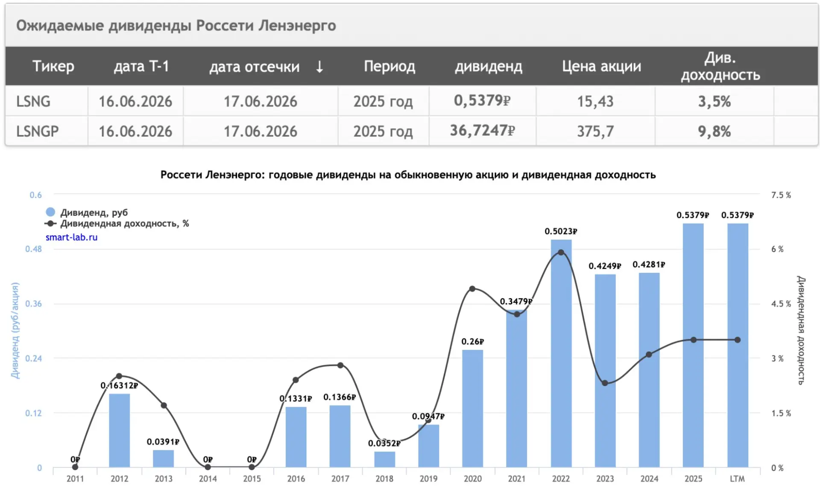
Task: Click the 2023 yield line marker
Action: coord(605,383)
